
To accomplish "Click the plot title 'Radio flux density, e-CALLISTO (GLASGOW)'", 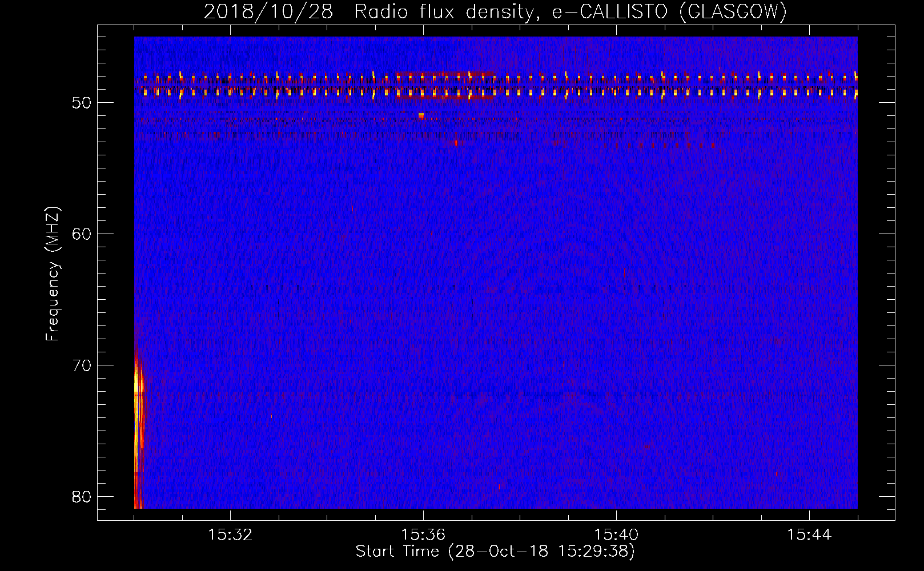I will [x=571, y=12].
